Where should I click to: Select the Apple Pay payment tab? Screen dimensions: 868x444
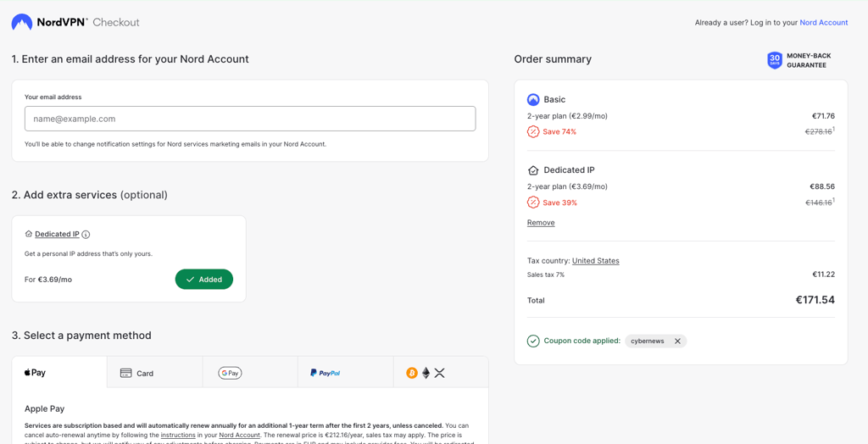point(59,373)
